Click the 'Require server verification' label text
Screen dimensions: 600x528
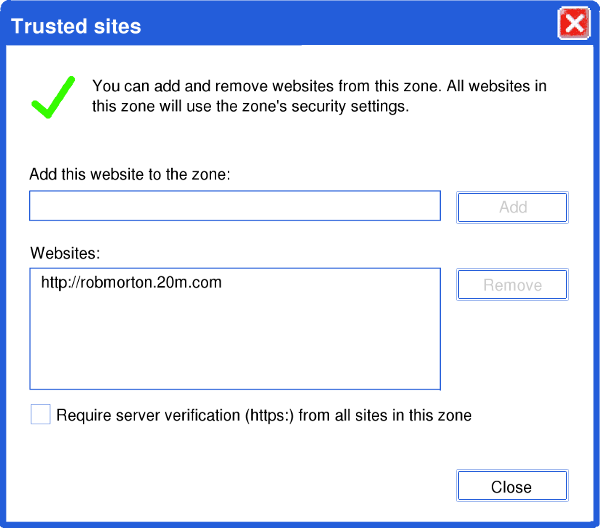coord(264,415)
